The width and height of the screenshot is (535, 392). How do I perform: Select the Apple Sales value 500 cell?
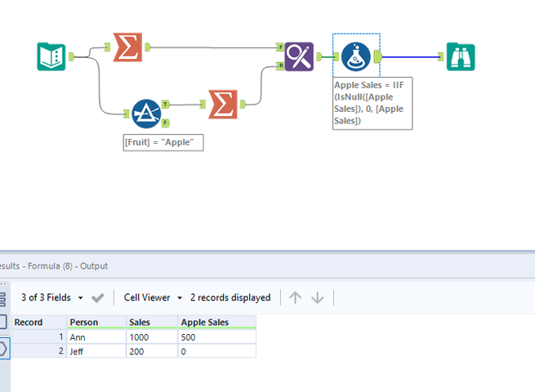217,337
